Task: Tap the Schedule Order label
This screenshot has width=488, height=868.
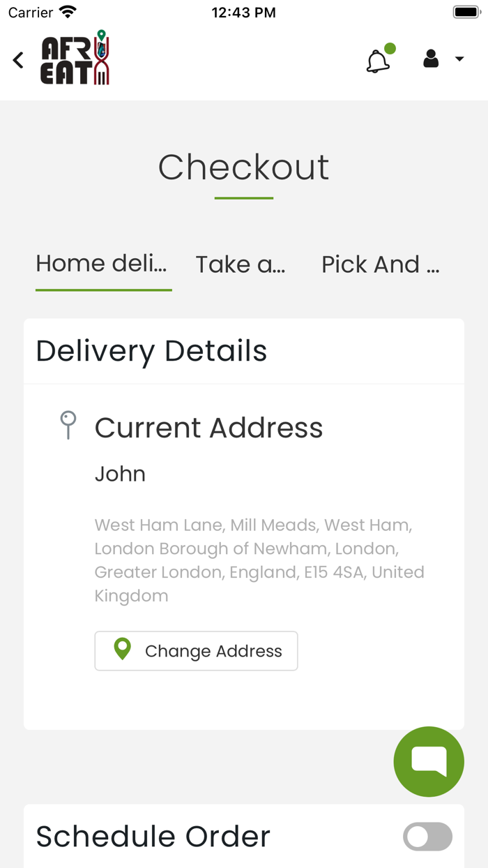Action: pos(153,837)
